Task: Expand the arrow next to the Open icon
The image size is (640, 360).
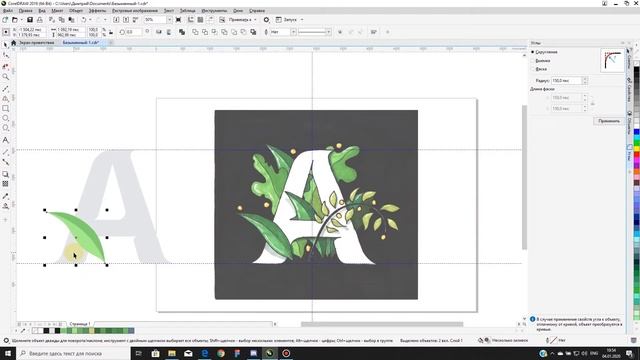Action: [x=21, y=20]
